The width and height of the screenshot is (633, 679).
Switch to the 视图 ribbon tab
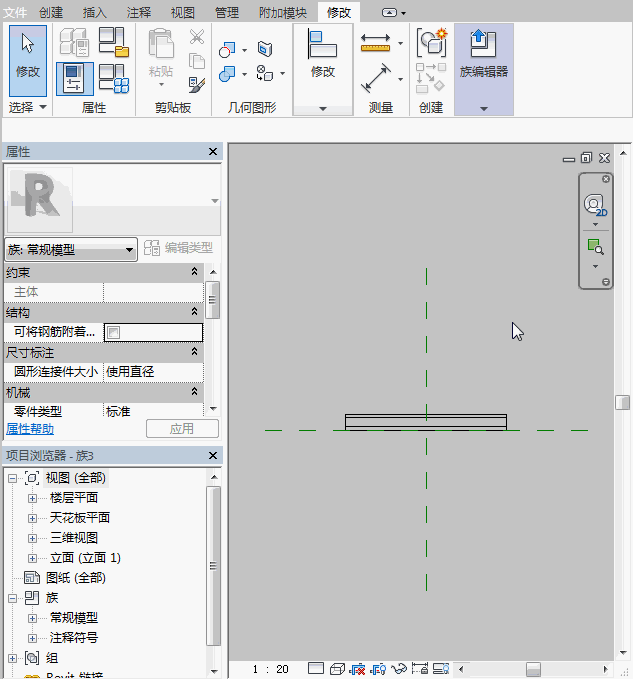pos(183,12)
